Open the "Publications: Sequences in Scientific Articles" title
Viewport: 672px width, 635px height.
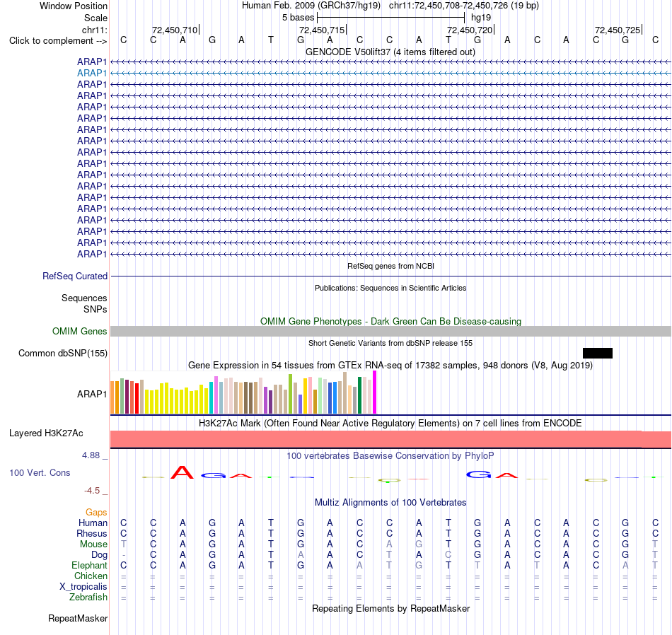(x=390, y=288)
